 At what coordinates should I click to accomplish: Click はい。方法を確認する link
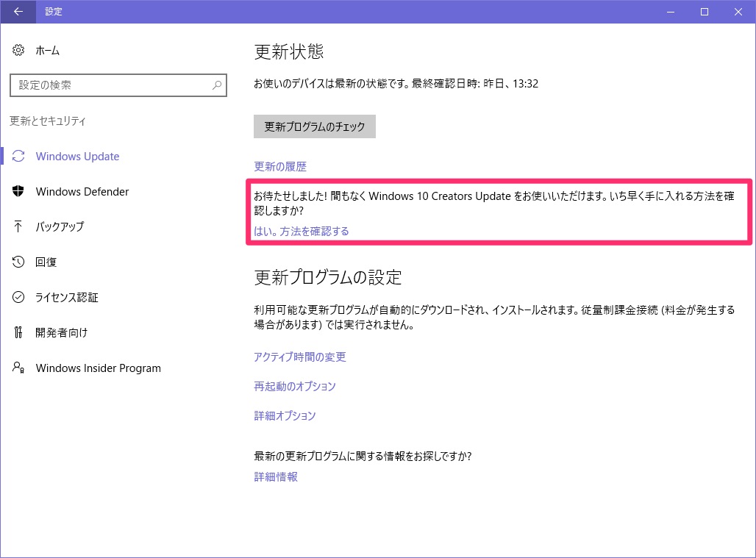click(x=302, y=232)
